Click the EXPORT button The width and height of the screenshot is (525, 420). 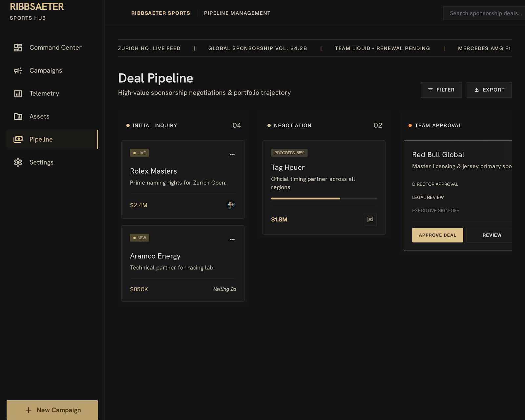click(489, 90)
